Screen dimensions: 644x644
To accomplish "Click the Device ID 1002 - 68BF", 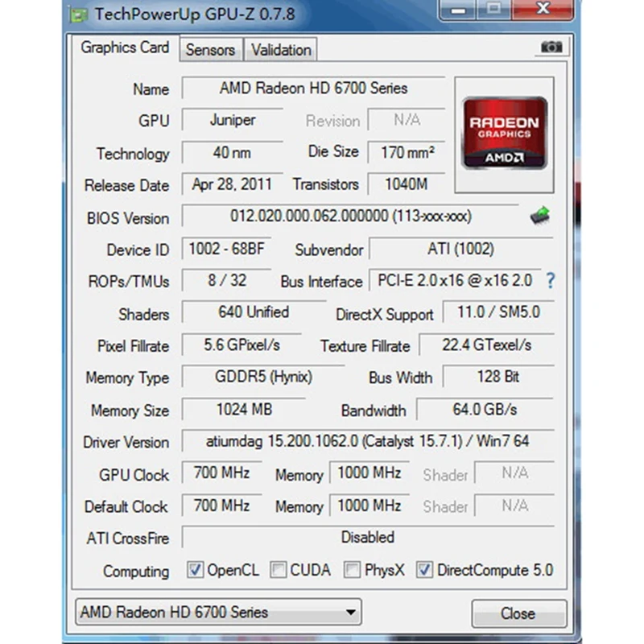I will 227,249.
